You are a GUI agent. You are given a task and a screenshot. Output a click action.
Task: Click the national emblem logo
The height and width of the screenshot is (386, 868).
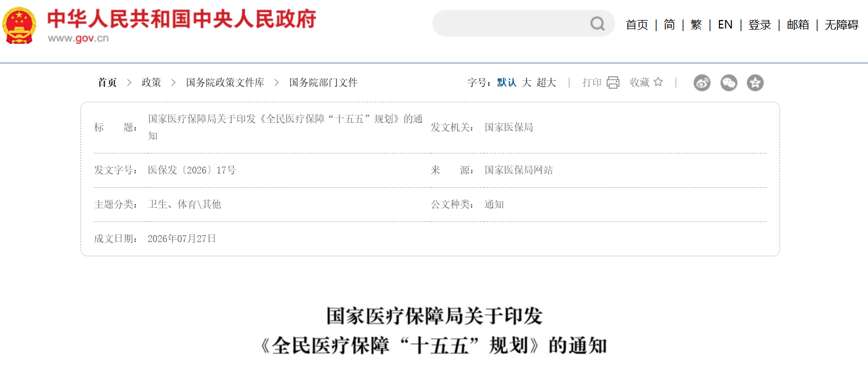point(19,25)
